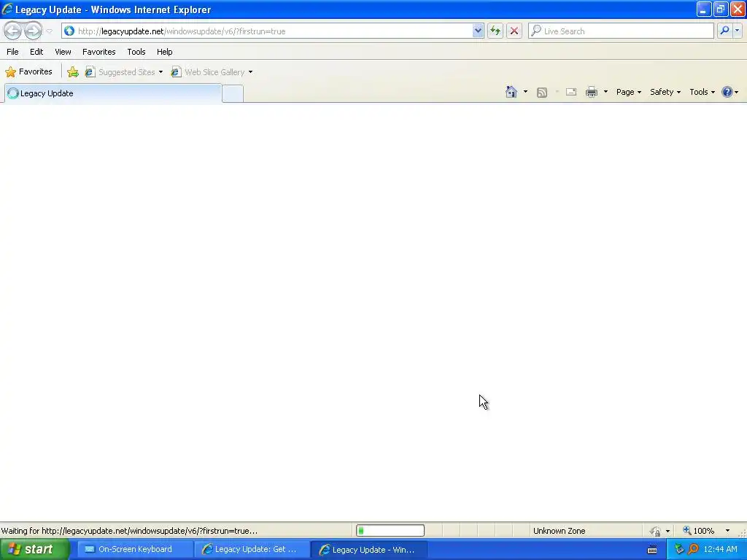Click the Add to Favorites Bar icon
Screen dimensions: 747x560
73,72
